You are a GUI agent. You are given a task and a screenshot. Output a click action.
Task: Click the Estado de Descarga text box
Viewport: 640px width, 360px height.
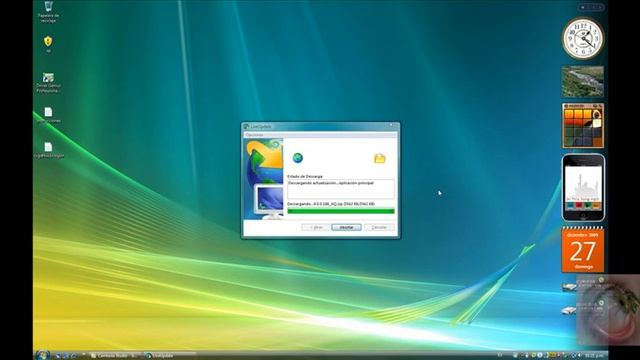click(x=341, y=189)
